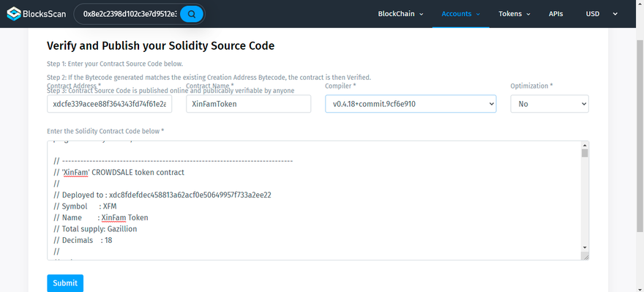Click the BlocksScan logo
This screenshot has width=644, height=292.
tap(36, 14)
